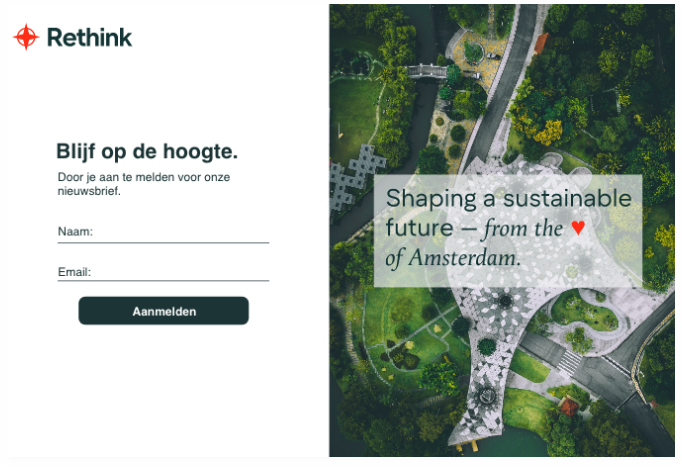Click the yellow-leaved tree in the photo

(x=549, y=132)
